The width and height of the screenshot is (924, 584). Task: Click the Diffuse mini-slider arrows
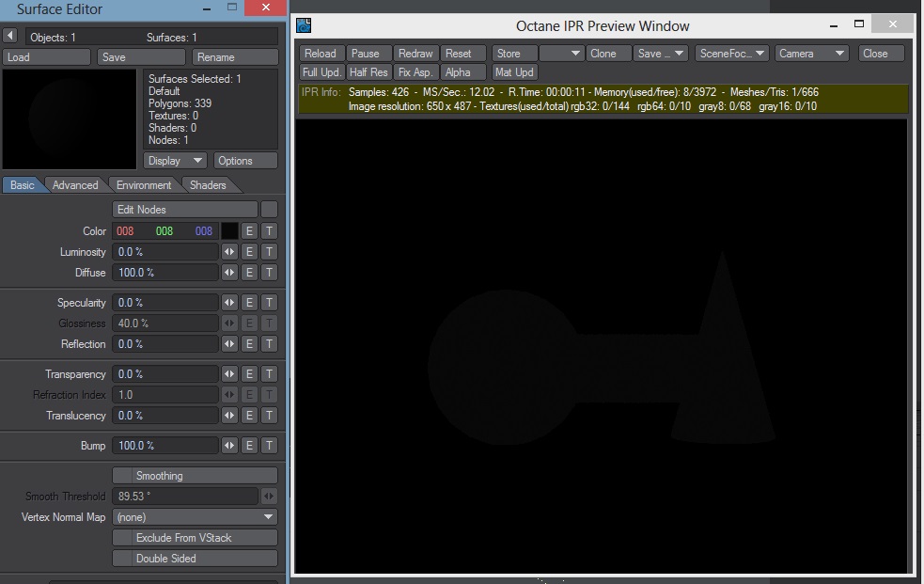[x=229, y=273]
